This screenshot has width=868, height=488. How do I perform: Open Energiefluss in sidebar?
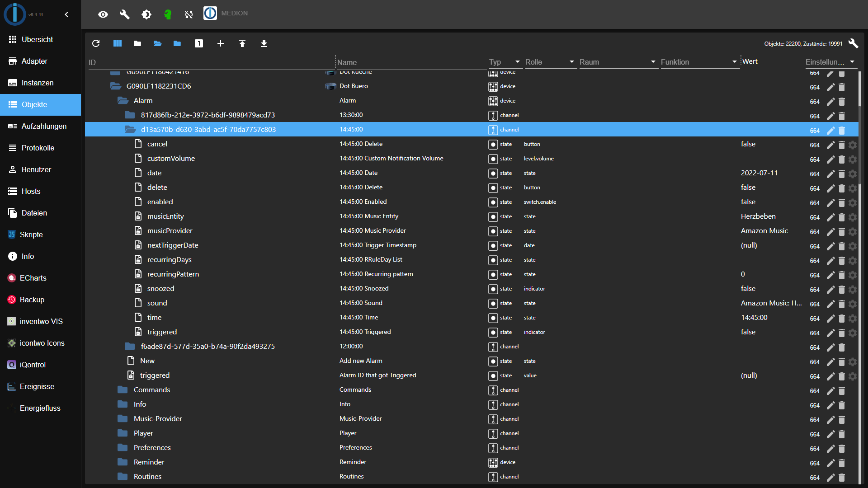(41, 408)
